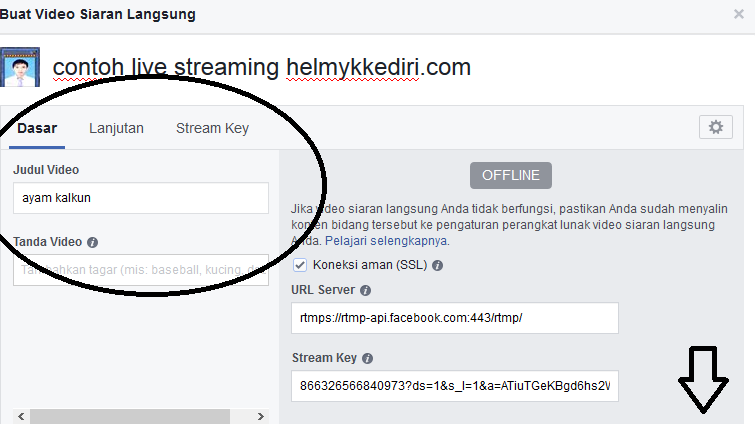Click the Buat Video Siaran Langsung title

pos(97,14)
